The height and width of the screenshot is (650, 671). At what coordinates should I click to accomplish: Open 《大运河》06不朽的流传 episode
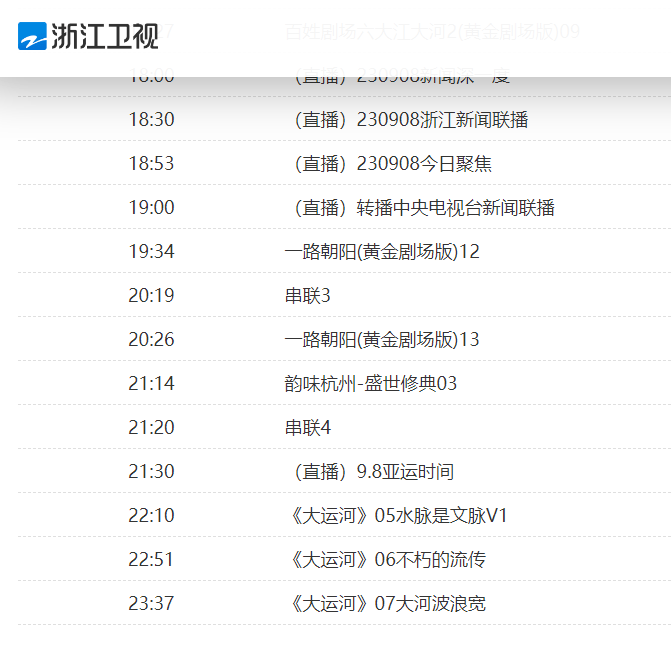(386, 560)
